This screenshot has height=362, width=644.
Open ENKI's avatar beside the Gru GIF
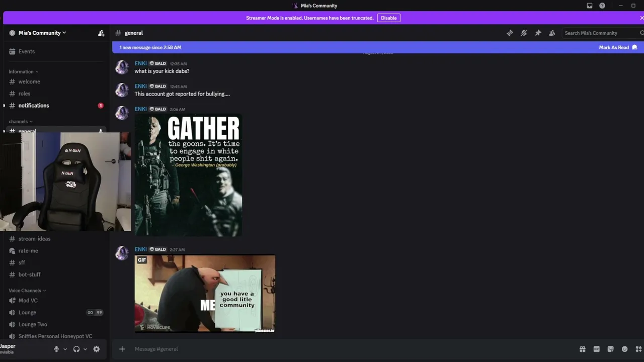tap(122, 253)
